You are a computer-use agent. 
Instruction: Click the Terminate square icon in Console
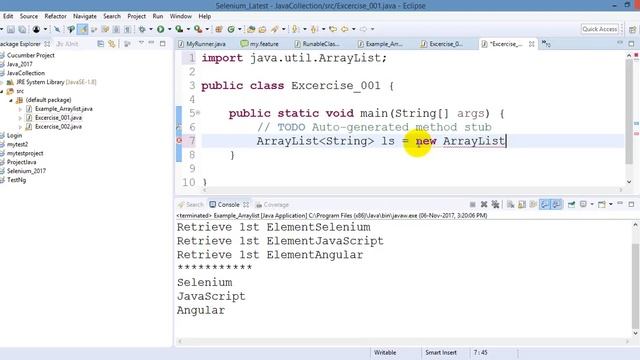point(472,204)
